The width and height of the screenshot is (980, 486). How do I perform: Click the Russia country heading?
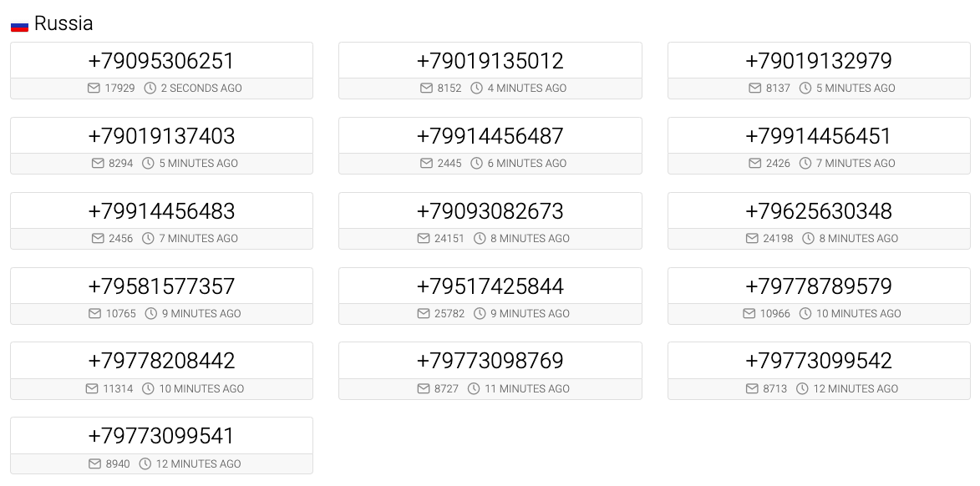coord(63,23)
